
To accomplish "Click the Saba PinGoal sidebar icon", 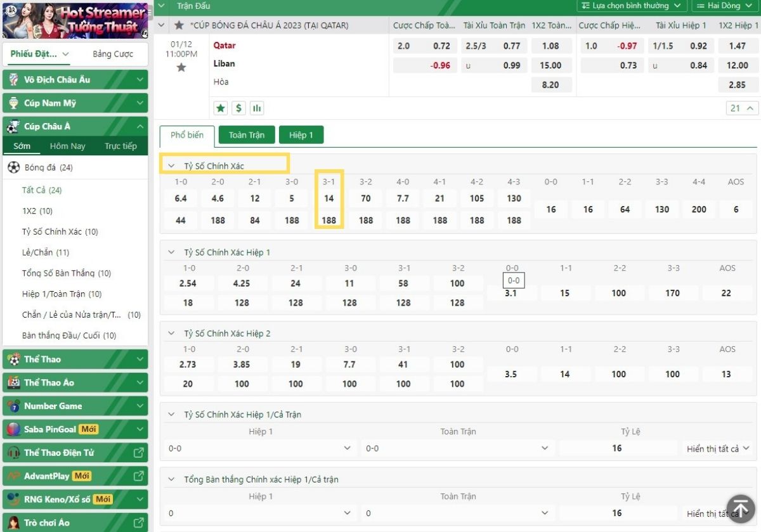I will pyautogui.click(x=13, y=429).
